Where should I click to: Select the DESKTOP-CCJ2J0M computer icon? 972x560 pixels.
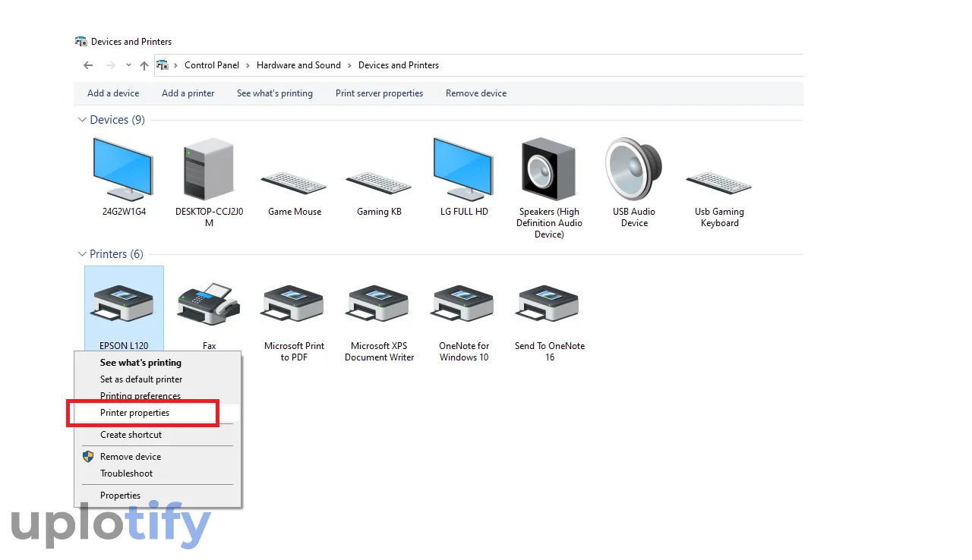[209, 169]
